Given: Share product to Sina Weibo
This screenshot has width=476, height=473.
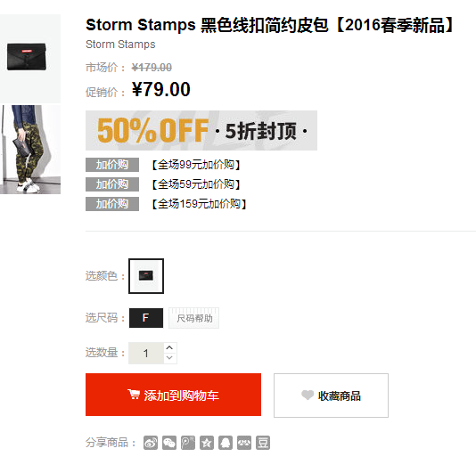Looking at the screenshot, I should coord(151,443).
